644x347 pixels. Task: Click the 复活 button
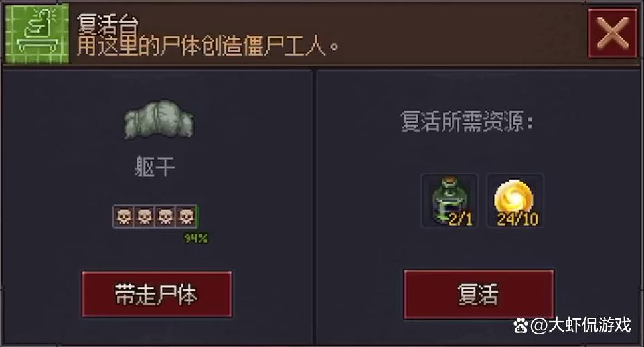pyautogui.click(x=479, y=294)
